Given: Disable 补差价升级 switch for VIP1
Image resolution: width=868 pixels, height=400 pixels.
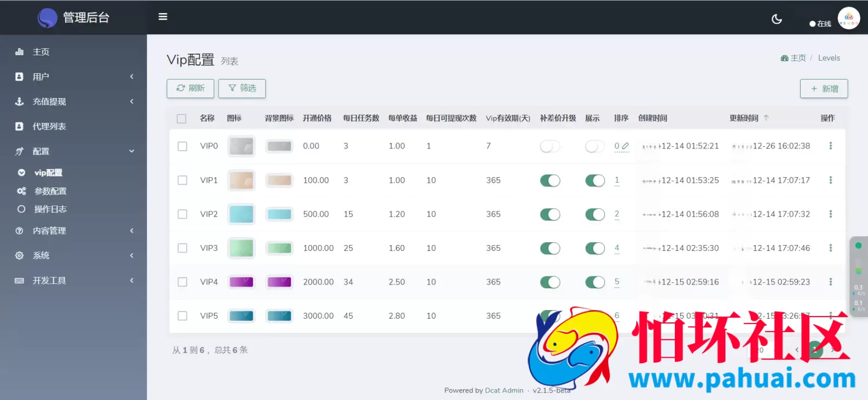Looking at the screenshot, I should tap(550, 180).
